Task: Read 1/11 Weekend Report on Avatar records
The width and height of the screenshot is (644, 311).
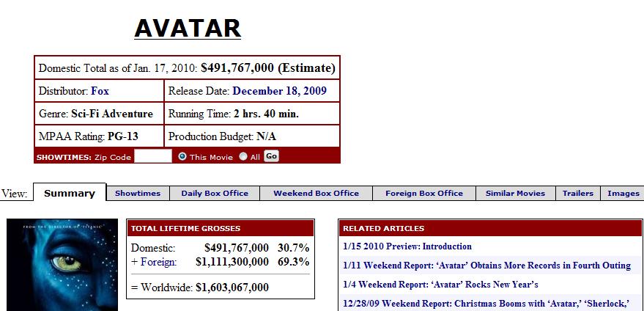Action: pyautogui.click(x=486, y=266)
